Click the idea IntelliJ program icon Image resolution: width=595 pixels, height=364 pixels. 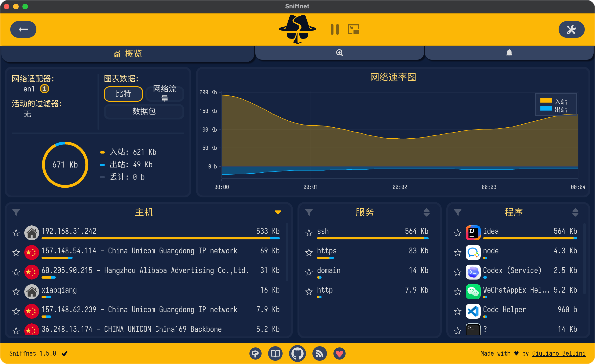pos(473,233)
